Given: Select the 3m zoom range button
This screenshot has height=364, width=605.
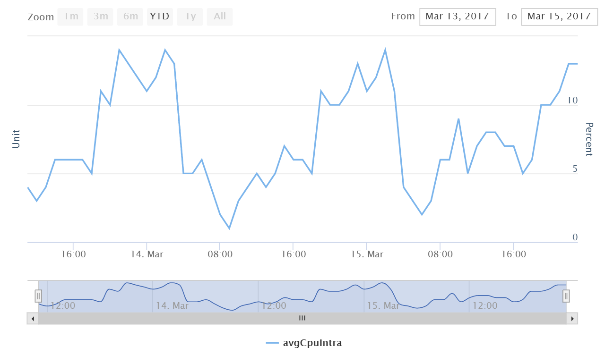Looking at the screenshot, I should [100, 17].
